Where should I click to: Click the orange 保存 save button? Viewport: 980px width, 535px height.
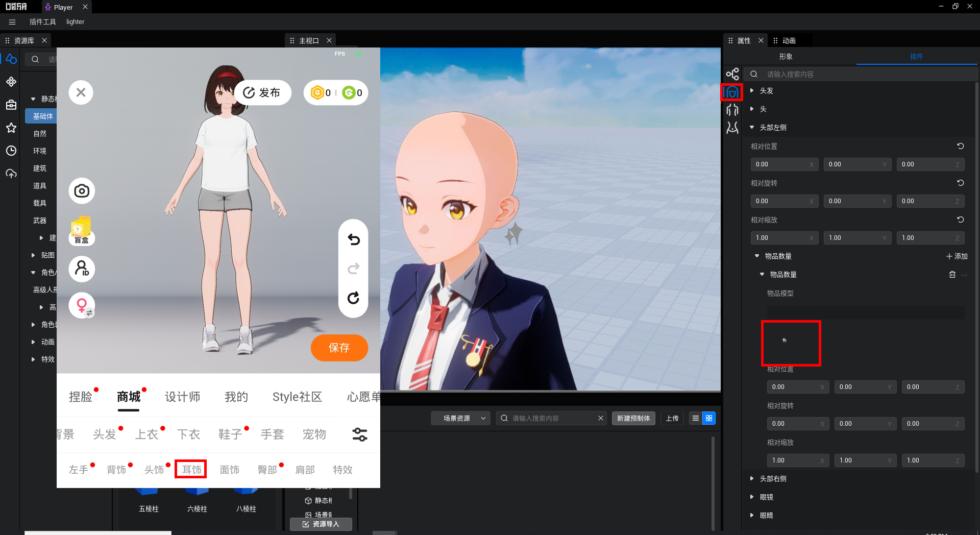click(x=339, y=348)
